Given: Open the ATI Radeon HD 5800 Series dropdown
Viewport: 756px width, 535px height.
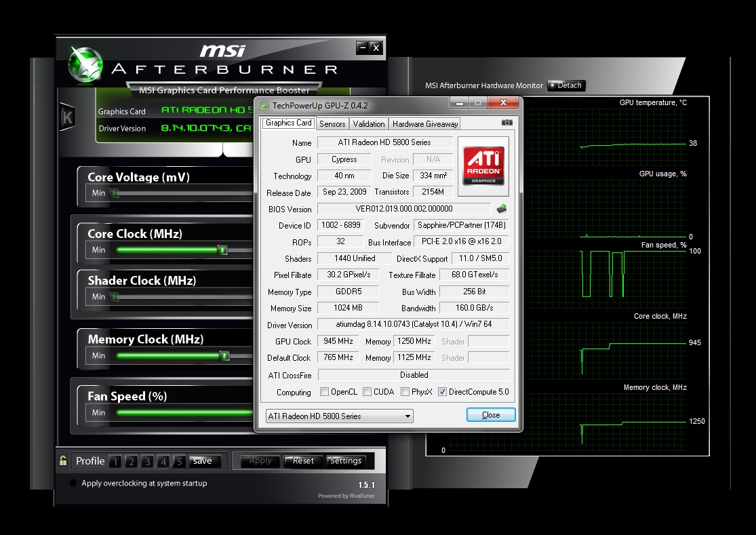Looking at the screenshot, I should tap(339, 416).
